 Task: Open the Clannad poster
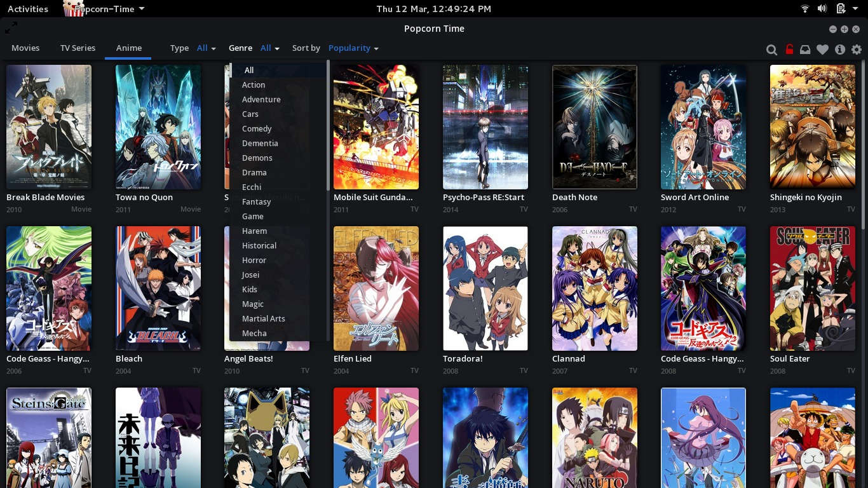tap(595, 288)
